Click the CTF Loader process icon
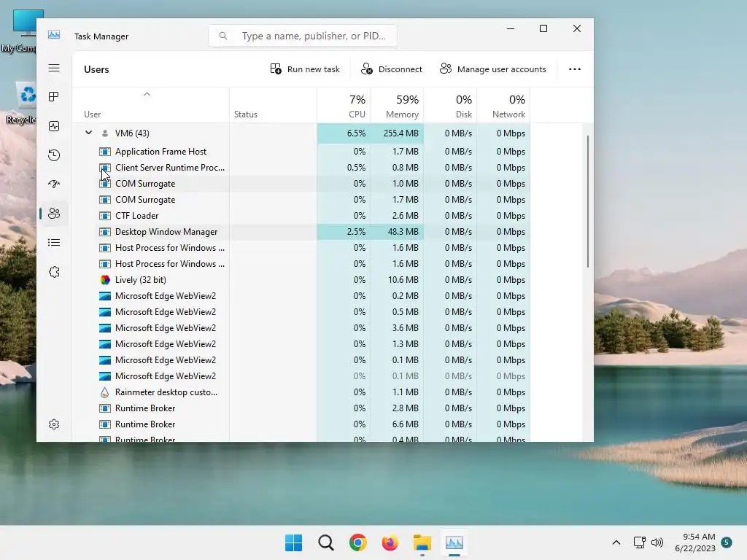Image resolution: width=747 pixels, height=560 pixels. tap(105, 216)
